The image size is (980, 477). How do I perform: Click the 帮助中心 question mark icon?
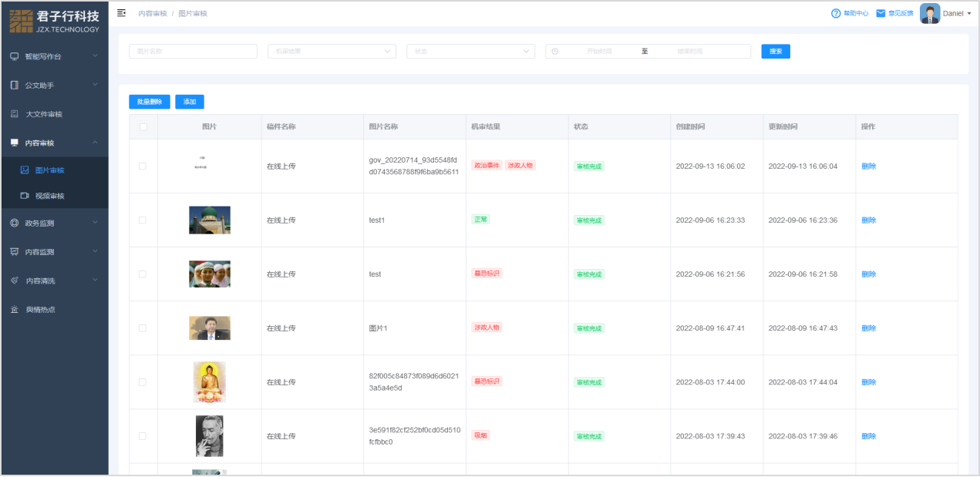[836, 13]
